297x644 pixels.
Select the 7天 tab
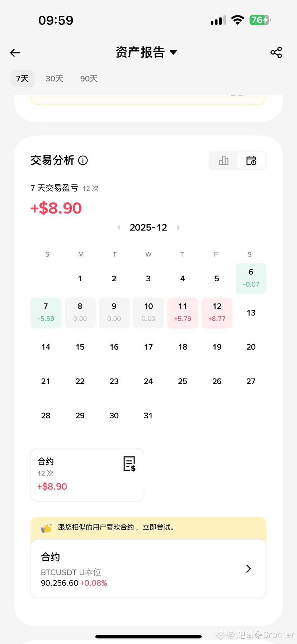coord(22,79)
